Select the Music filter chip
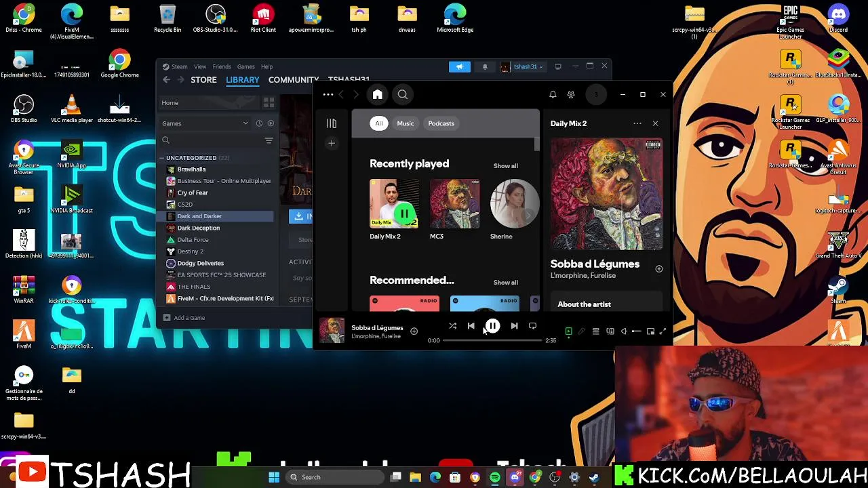Viewport: 868px width, 488px height. pyautogui.click(x=406, y=123)
